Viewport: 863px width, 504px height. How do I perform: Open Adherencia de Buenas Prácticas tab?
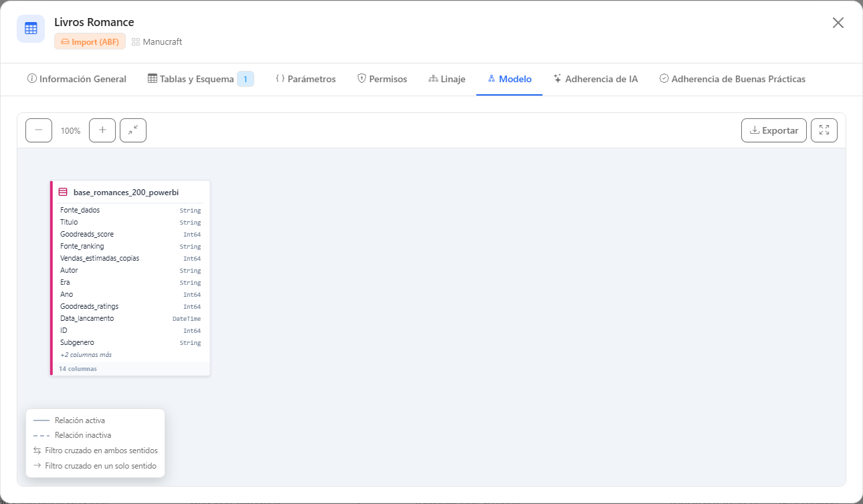733,79
